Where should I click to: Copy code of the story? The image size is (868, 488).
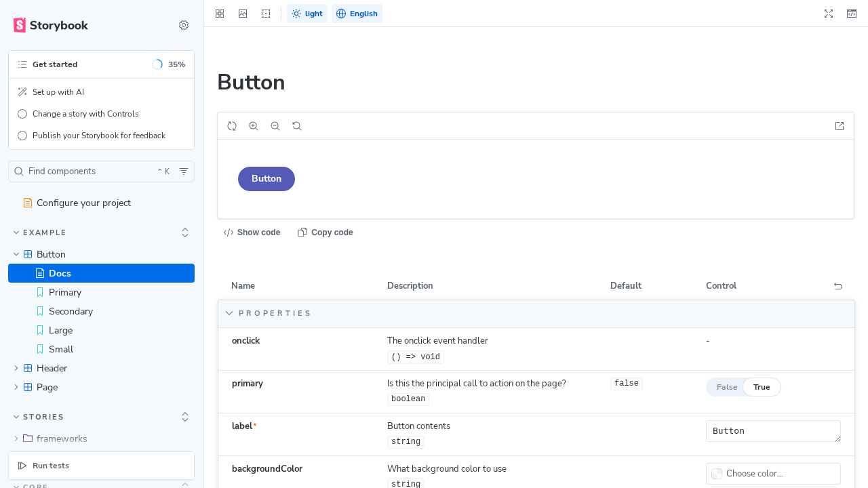click(325, 232)
